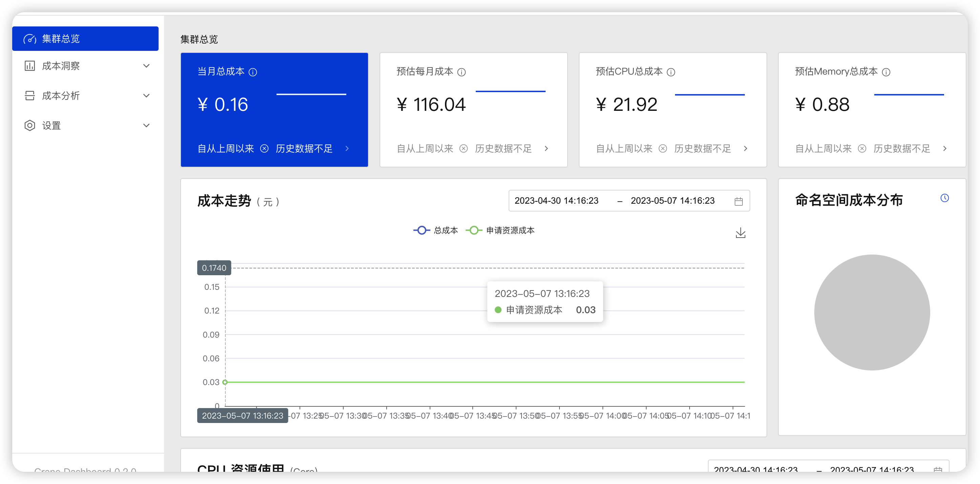980x484 pixels.
Task: Click the 成本洞察 bar chart icon
Action: click(30, 66)
